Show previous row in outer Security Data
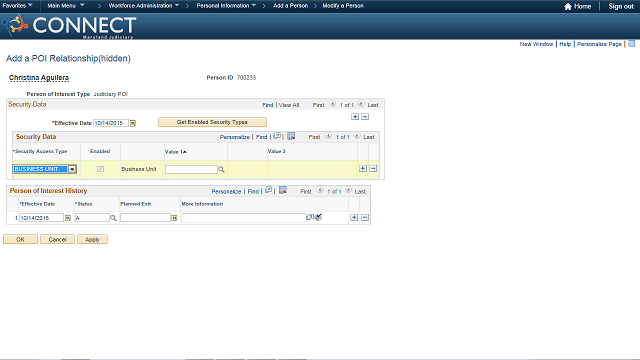This screenshot has height=360, width=640. pos(332,104)
